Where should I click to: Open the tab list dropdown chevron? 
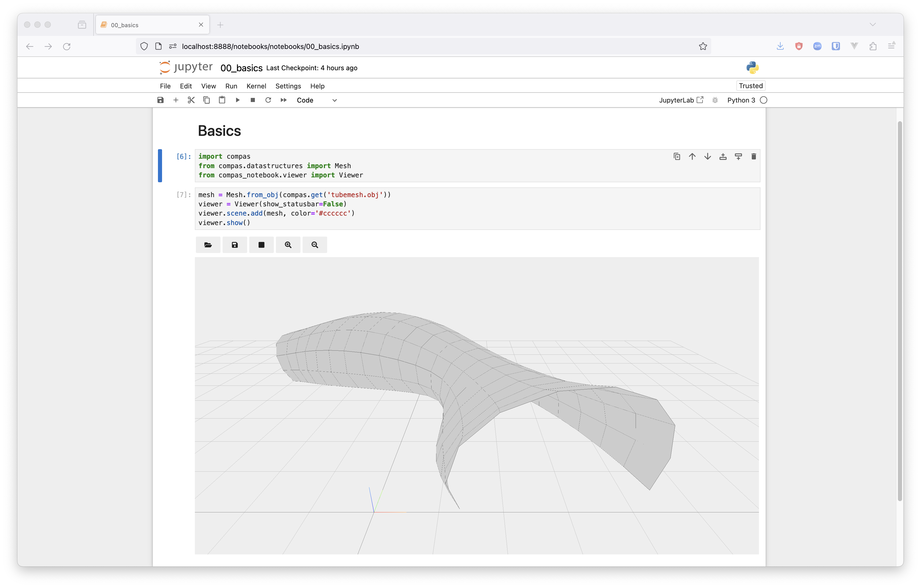[x=873, y=24]
